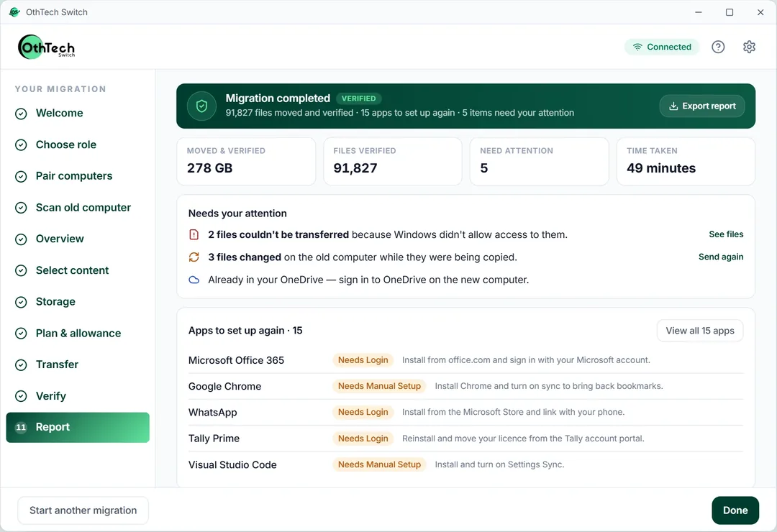Click Needs Login badge for WhatsApp

click(363, 412)
